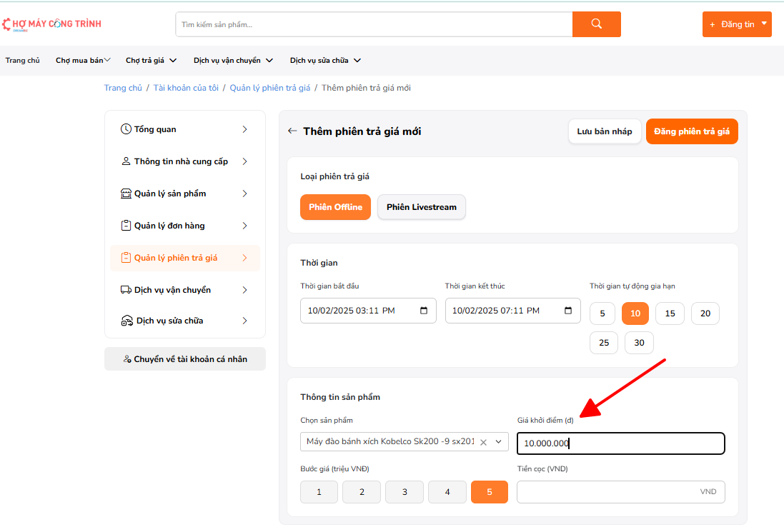This screenshot has width=784, height=532.
Task: Open calendar picker for Thời gian bắt đầu
Action: [x=424, y=311]
